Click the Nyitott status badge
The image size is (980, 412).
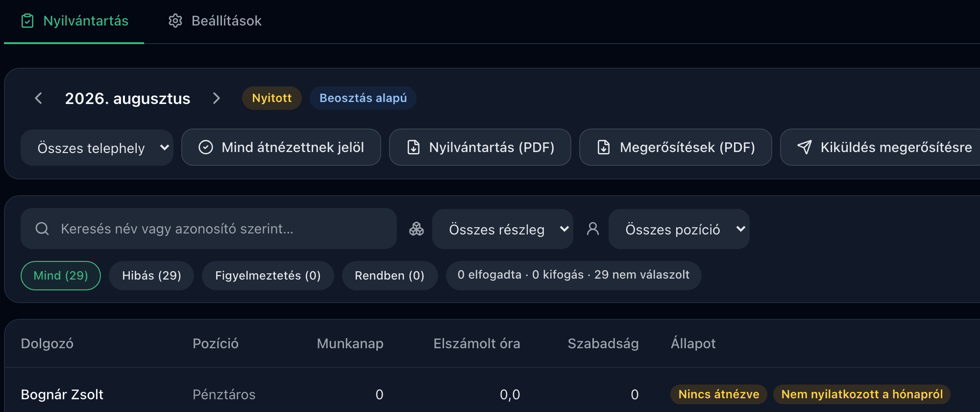pos(271,98)
